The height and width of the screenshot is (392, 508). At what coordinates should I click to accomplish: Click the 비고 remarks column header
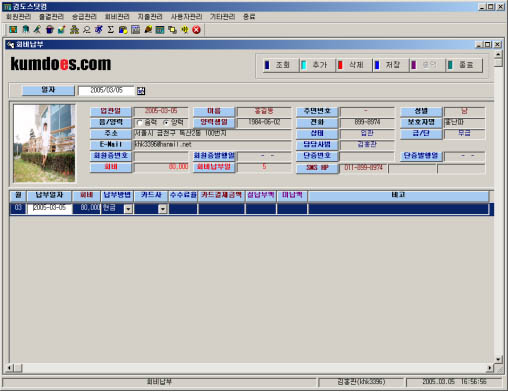[x=398, y=196]
